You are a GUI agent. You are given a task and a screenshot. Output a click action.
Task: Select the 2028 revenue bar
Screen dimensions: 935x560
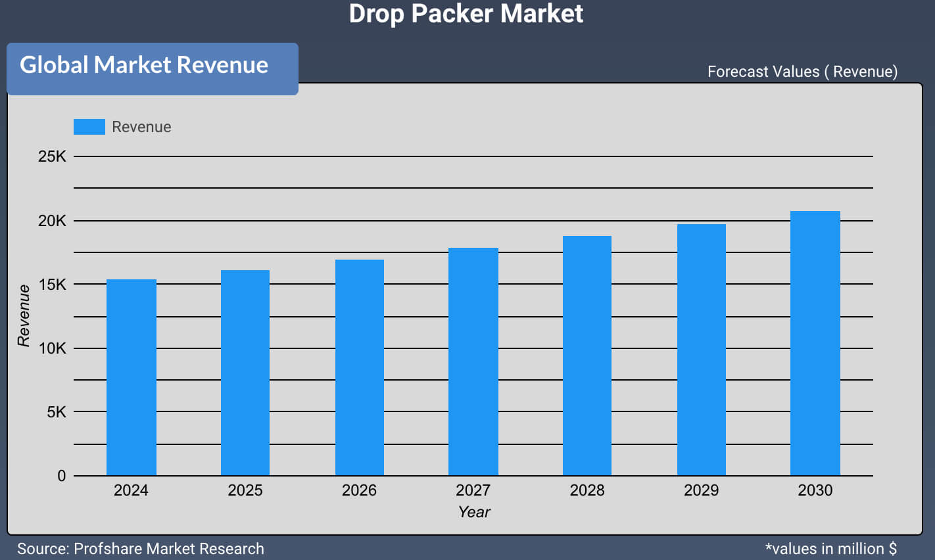[x=587, y=356]
